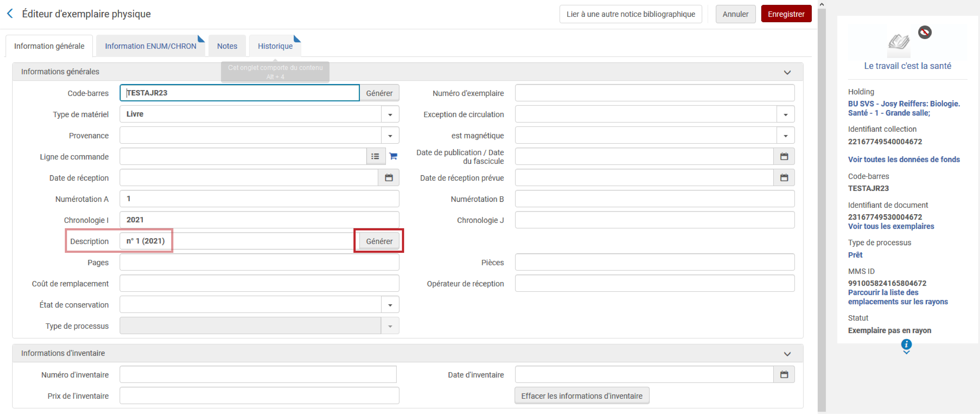Click the Identifiant collection value 22167749540004672
980x414 pixels.
(885, 141)
